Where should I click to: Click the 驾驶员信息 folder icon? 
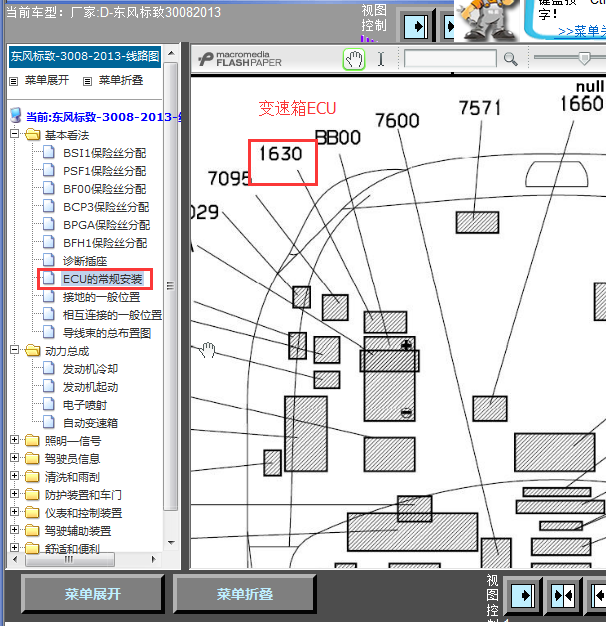coord(33,458)
